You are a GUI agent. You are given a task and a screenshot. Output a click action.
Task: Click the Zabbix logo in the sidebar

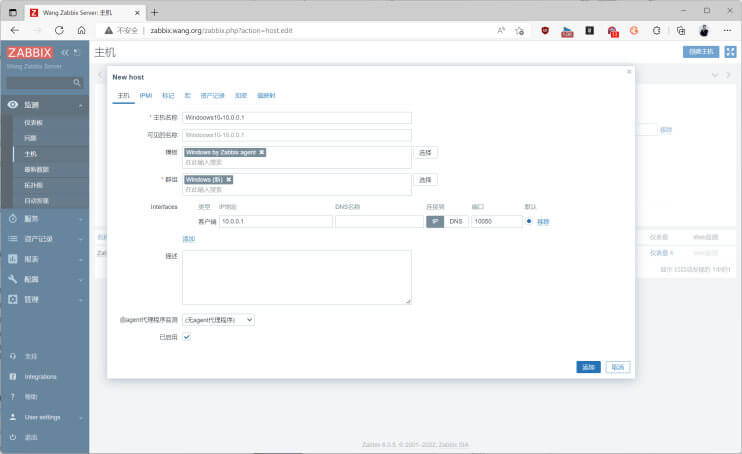(29, 53)
